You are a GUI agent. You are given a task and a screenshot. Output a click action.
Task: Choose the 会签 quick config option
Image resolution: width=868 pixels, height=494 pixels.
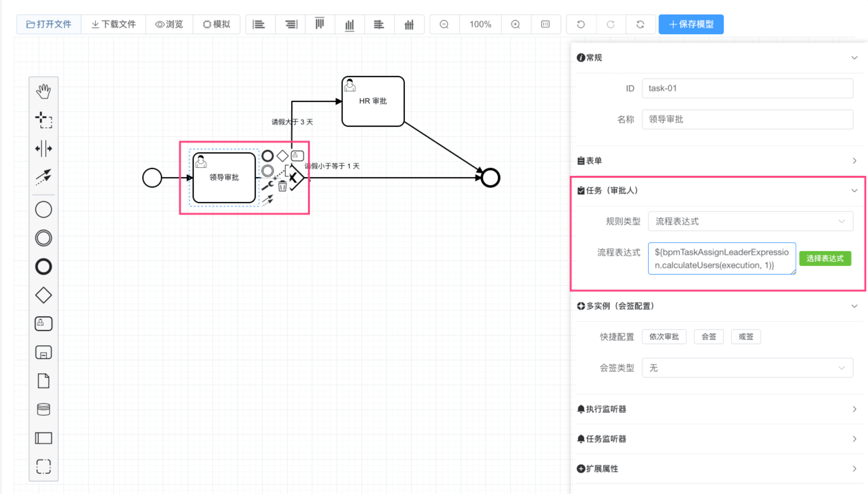point(708,337)
